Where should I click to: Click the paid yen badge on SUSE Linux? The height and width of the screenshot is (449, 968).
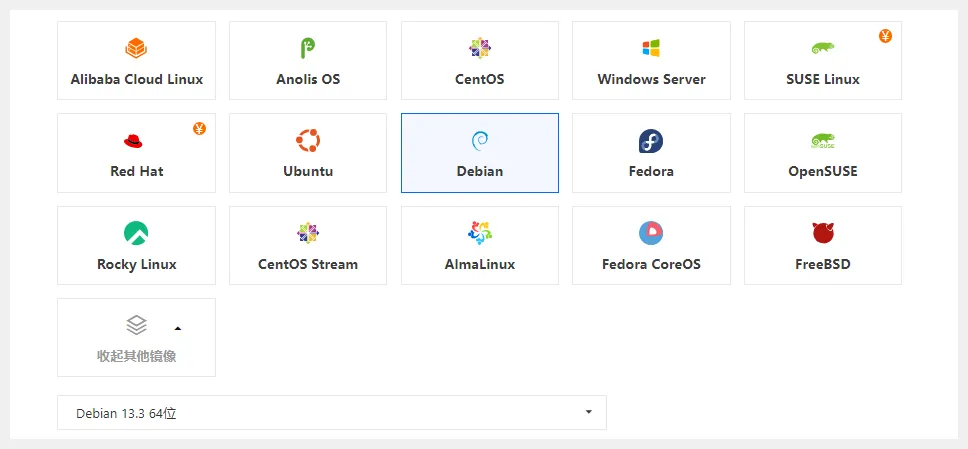coord(885,36)
